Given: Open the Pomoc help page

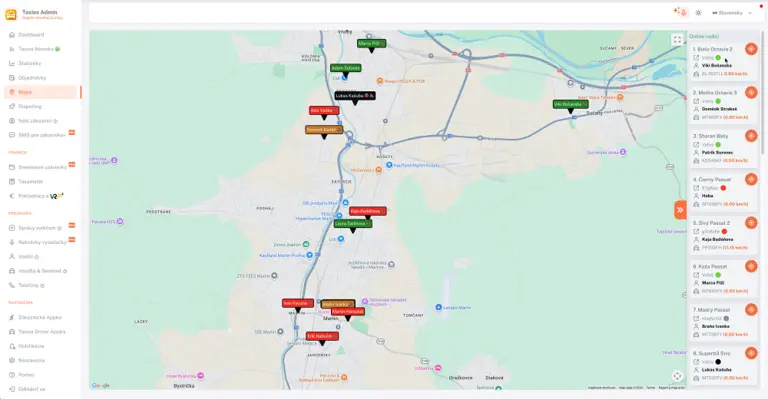Looking at the screenshot, I should [x=26, y=375].
